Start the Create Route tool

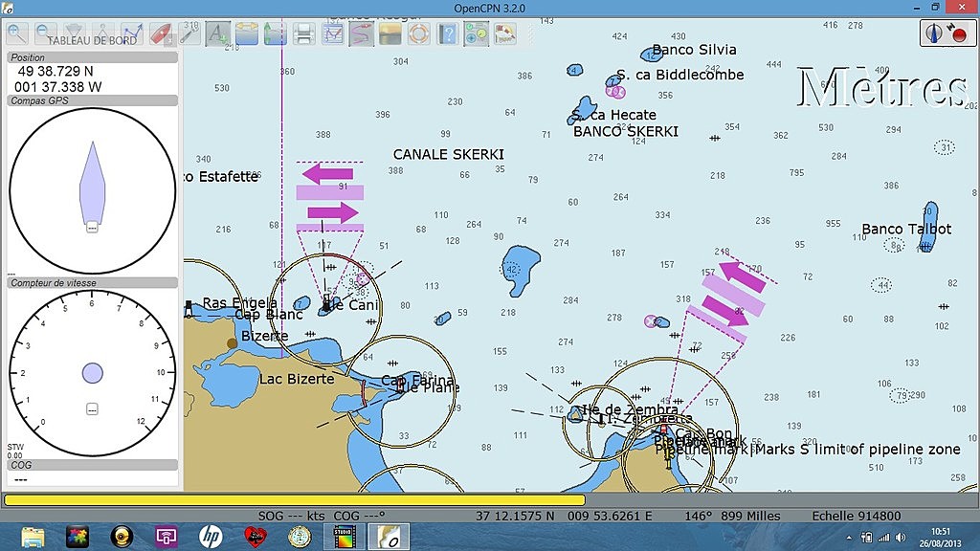coord(132,33)
